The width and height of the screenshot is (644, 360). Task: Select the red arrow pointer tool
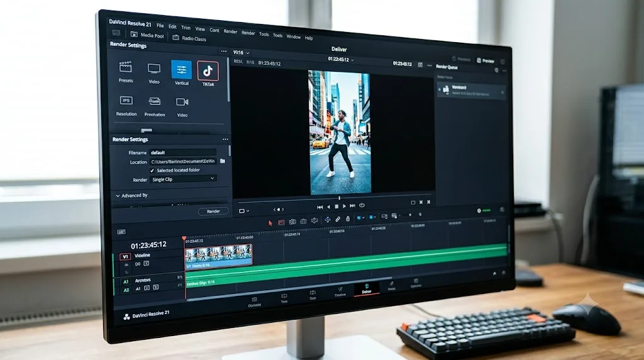pos(270,223)
